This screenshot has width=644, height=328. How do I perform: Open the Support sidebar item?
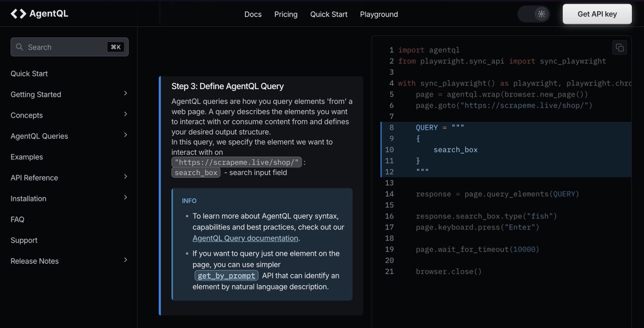click(24, 240)
